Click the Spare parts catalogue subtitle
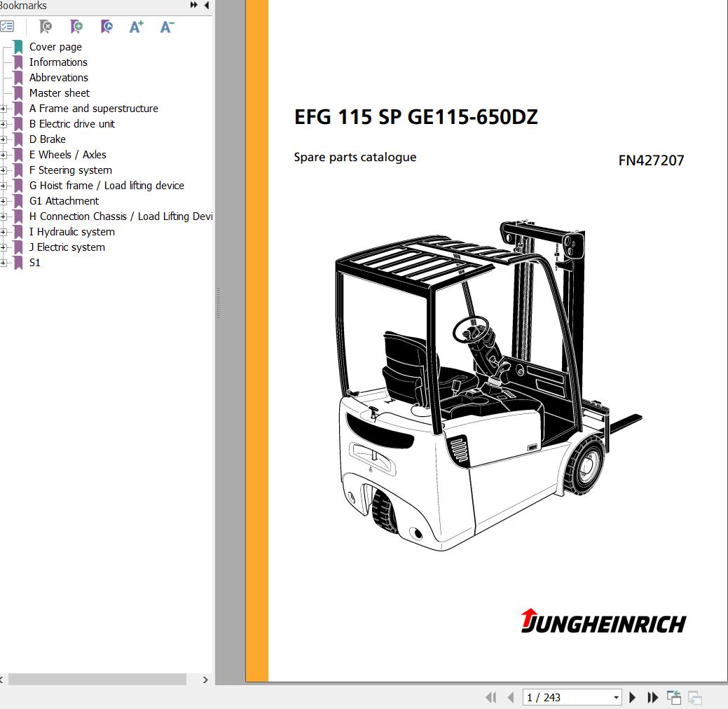Image resolution: width=728 pixels, height=709 pixels. 355,157
